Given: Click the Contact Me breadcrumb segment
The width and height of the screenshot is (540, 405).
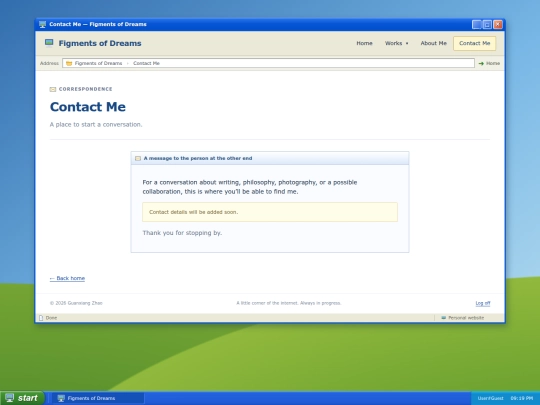Looking at the screenshot, I should [x=146, y=63].
